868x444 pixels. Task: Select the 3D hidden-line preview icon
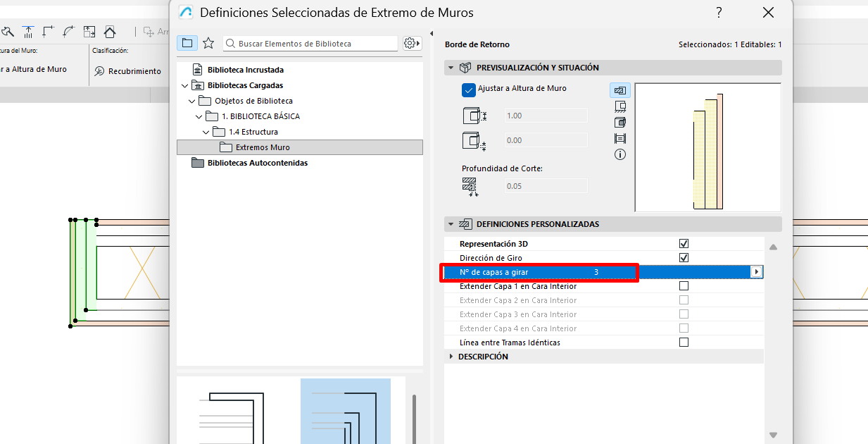pyautogui.click(x=620, y=123)
